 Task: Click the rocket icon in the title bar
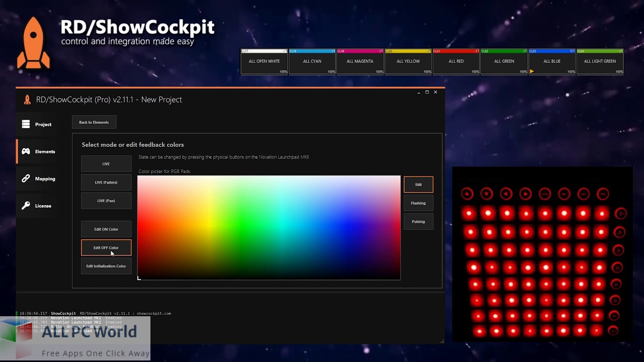27,100
